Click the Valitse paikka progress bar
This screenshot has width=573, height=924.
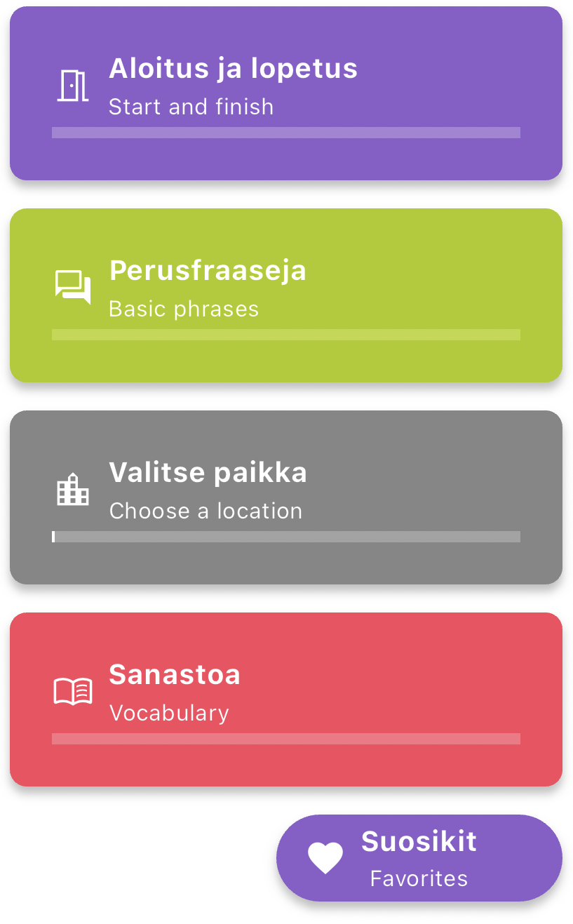click(x=286, y=537)
